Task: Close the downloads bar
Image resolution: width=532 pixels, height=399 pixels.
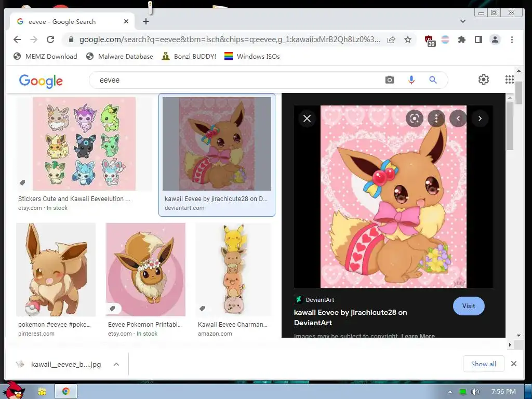Action: click(x=514, y=364)
